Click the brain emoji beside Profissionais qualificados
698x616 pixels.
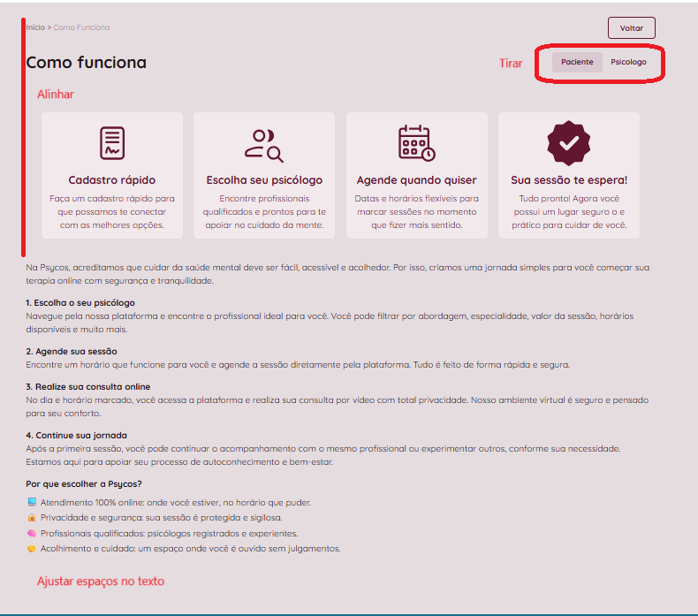pos(32,534)
